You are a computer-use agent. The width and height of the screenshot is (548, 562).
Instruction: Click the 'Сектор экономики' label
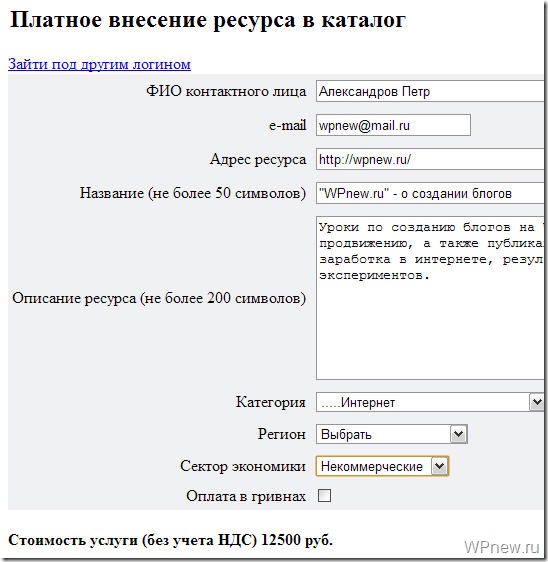click(243, 466)
